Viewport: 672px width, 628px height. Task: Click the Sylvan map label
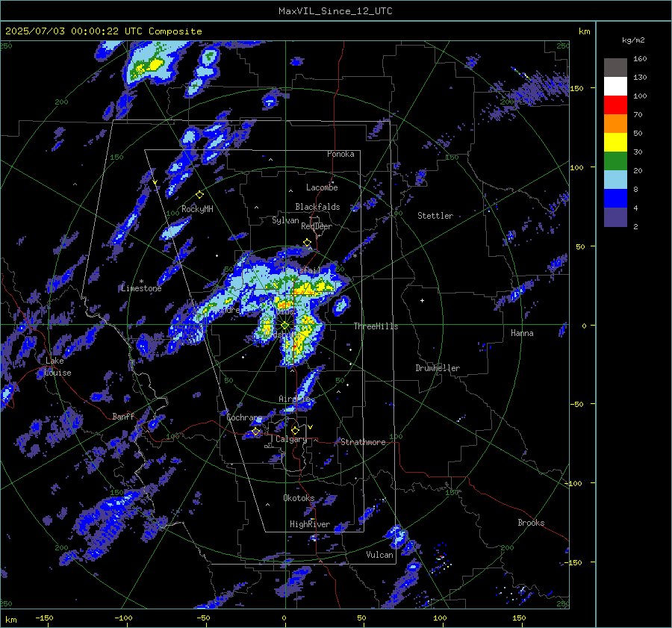point(285,221)
